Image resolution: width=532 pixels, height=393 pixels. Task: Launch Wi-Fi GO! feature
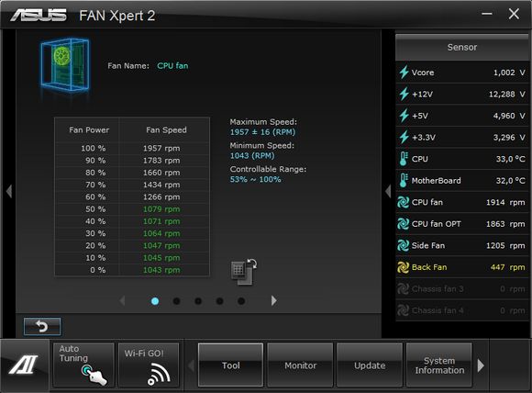(149, 365)
